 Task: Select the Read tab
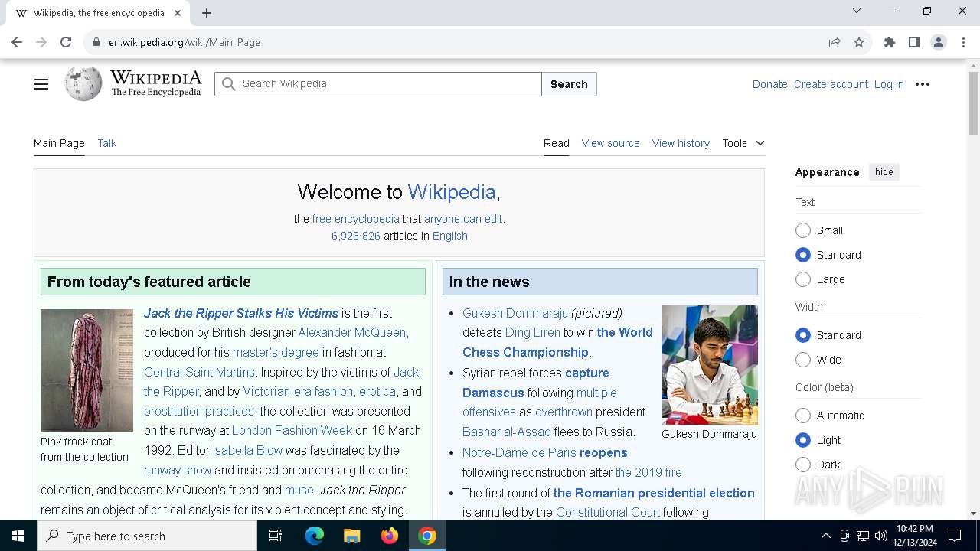(x=557, y=143)
